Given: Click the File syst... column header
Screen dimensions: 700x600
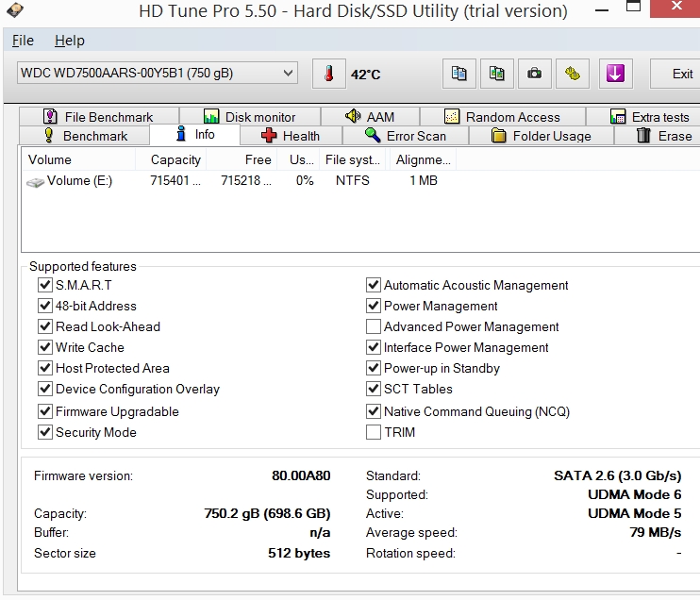Looking at the screenshot, I should coord(355,159).
